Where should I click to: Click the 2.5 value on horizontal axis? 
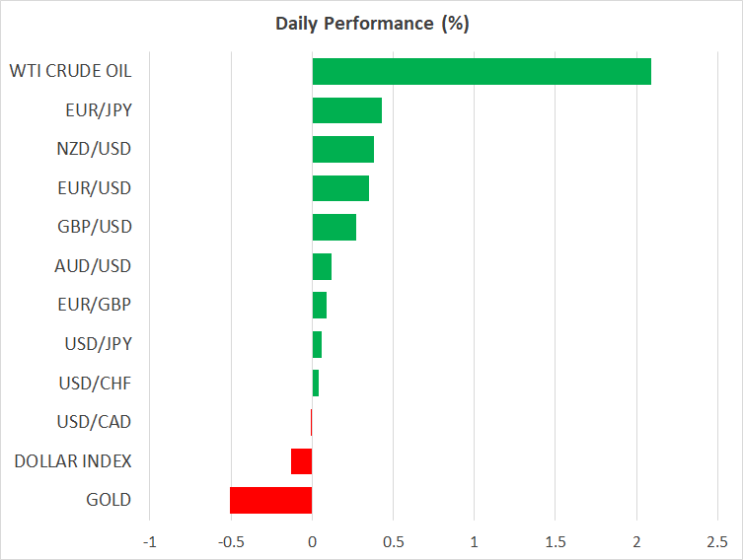click(716, 541)
